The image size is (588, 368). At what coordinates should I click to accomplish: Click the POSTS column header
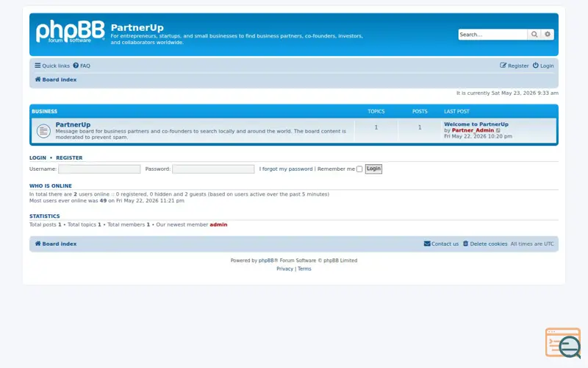[x=420, y=112]
